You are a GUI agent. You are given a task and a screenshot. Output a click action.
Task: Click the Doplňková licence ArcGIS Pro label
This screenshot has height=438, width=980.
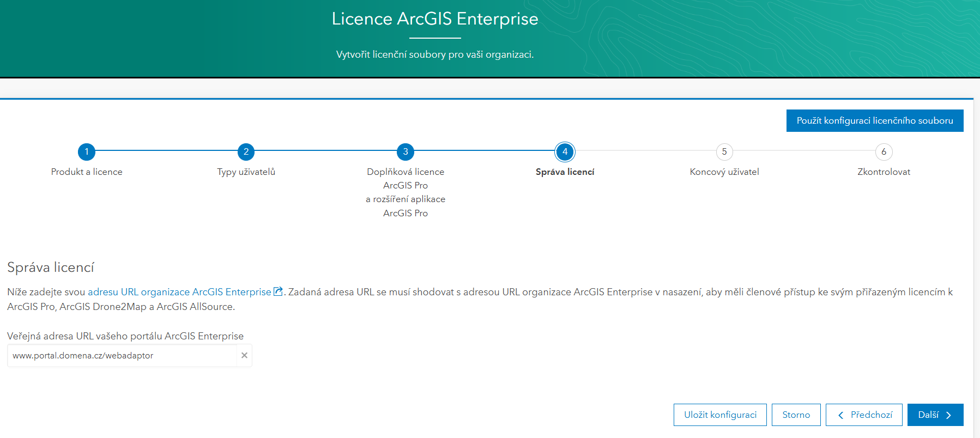click(406, 192)
